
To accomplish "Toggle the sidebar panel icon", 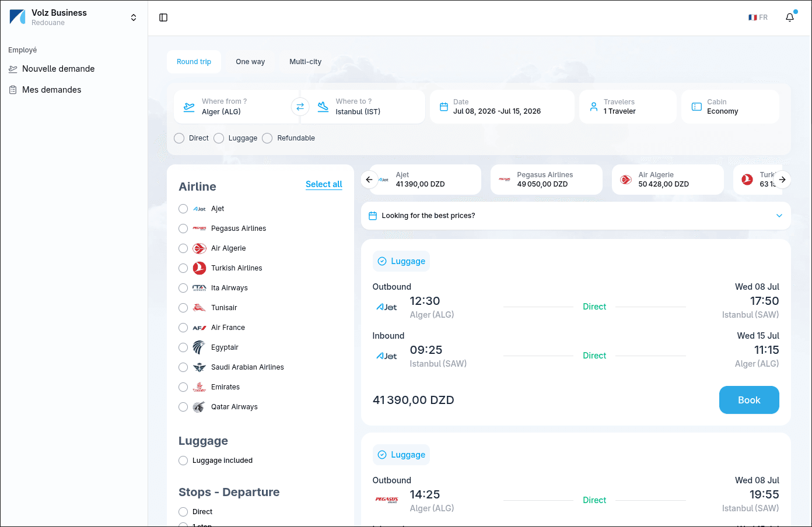I will click(163, 17).
